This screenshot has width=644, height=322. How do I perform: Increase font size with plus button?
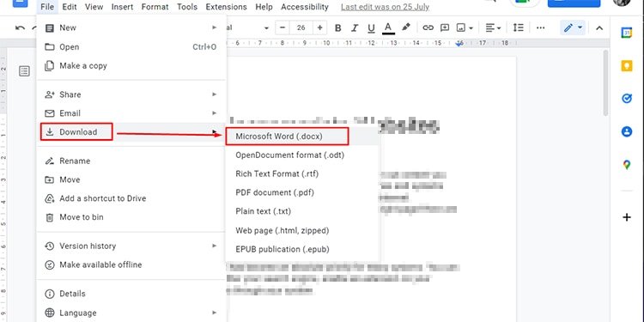click(x=319, y=27)
